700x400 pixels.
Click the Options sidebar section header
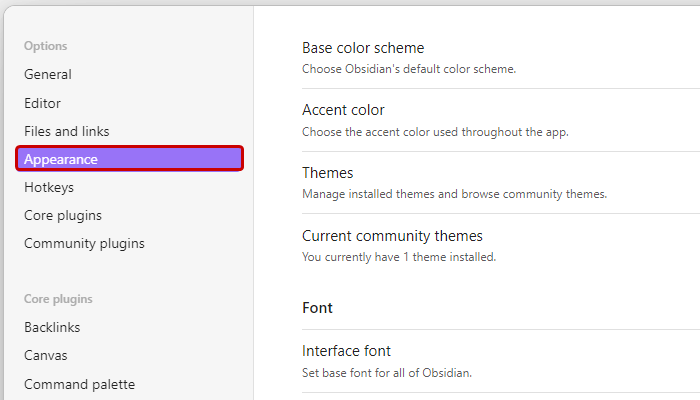(46, 46)
